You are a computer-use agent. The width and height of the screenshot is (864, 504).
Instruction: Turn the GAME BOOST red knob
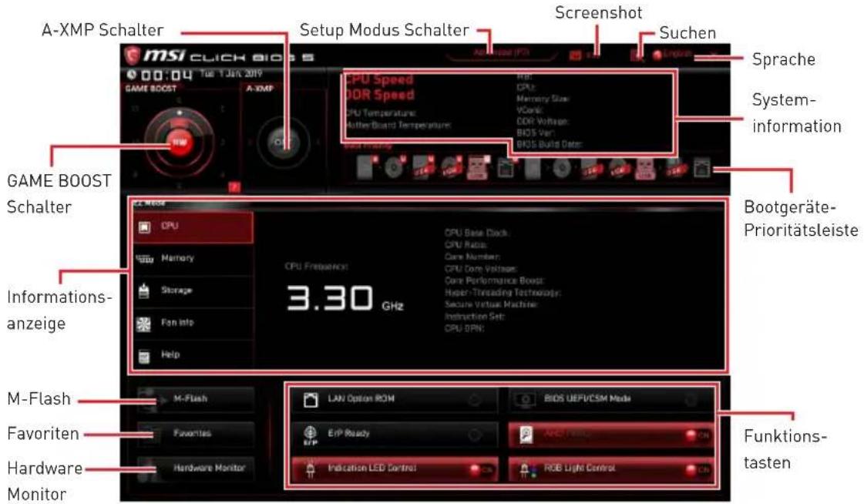[x=179, y=142]
